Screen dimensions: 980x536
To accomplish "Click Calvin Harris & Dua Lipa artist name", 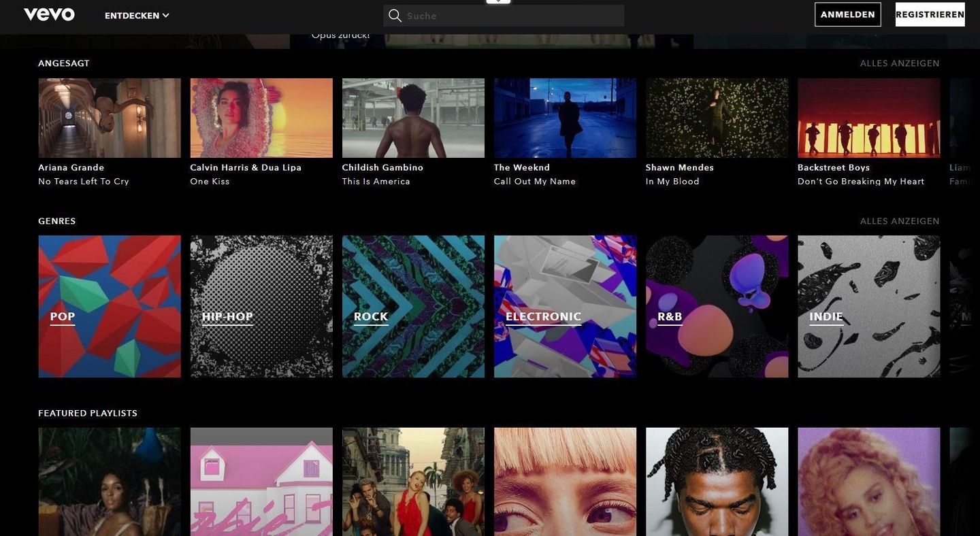I will click(246, 167).
